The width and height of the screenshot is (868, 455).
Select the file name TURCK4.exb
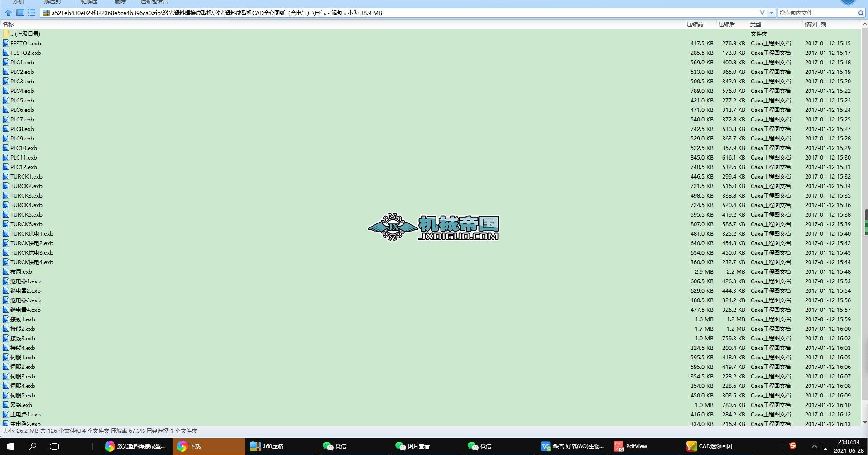point(26,205)
